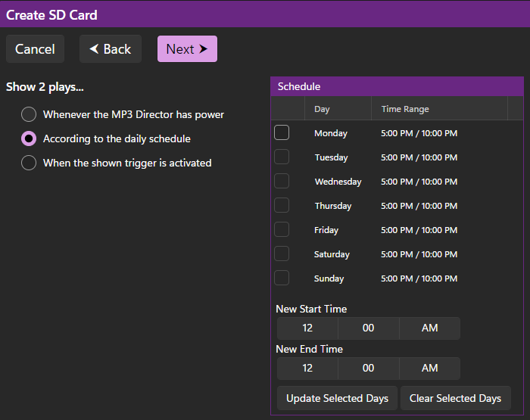Check the Monday schedule checkbox
530x420 pixels.
[282, 133]
